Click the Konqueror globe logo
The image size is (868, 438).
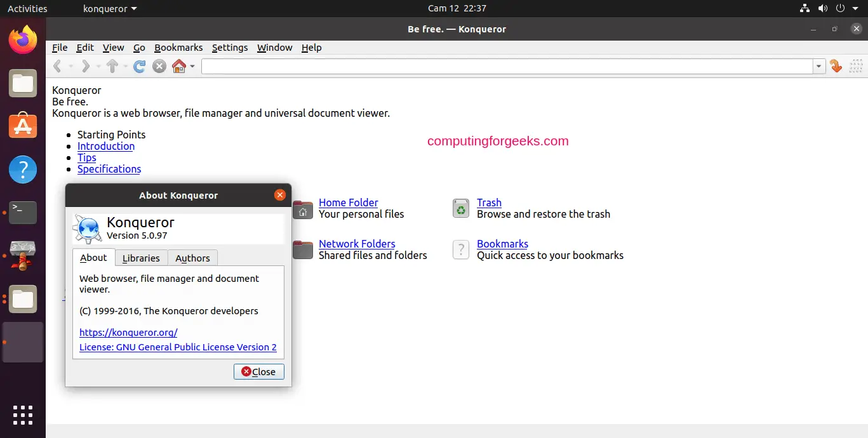coord(88,229)
